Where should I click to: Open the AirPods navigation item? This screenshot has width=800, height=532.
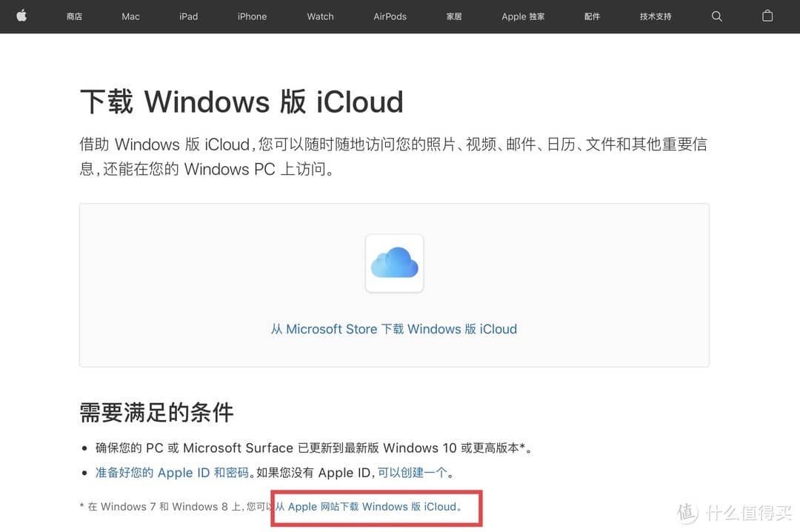coord(390,16)
